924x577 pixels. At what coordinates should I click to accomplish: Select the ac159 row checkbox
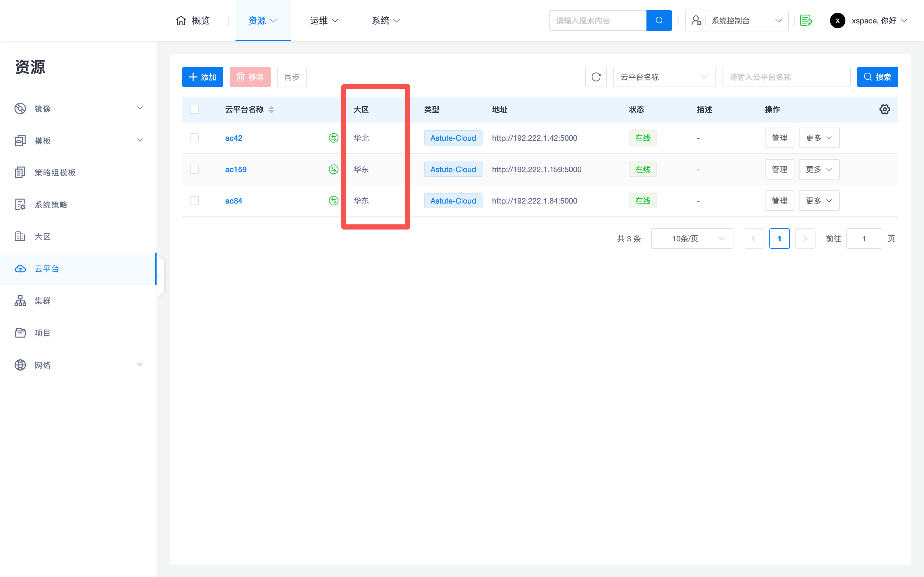tap(194, 169)
